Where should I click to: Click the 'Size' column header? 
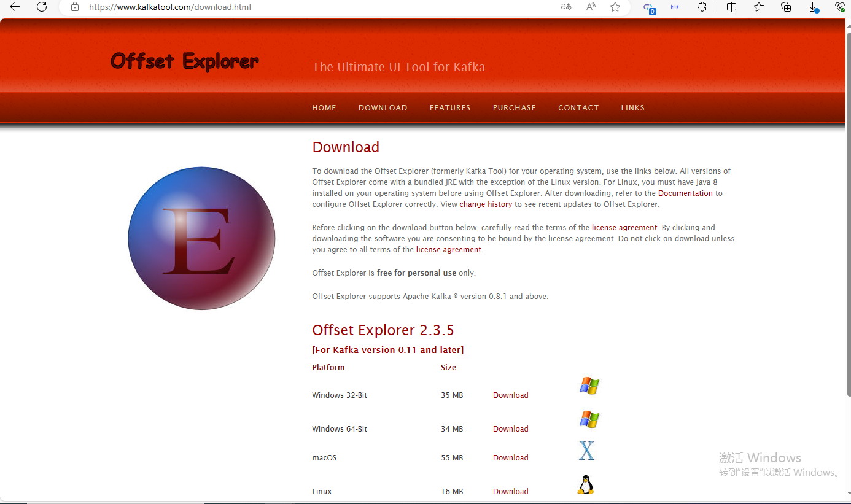[x=448, y=368]
